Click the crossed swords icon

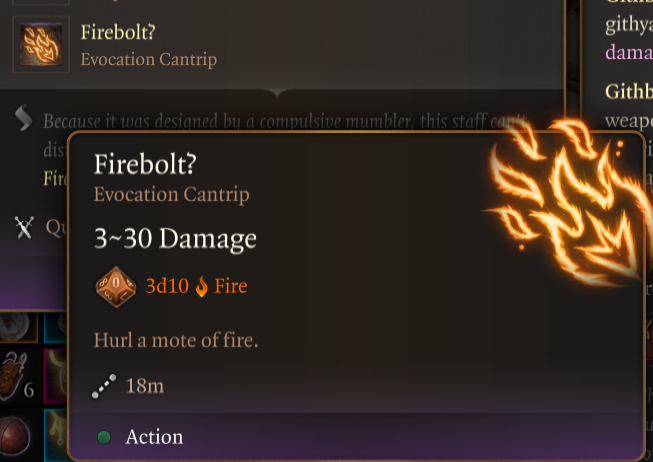pyautogui.click(x=24, y=227)
